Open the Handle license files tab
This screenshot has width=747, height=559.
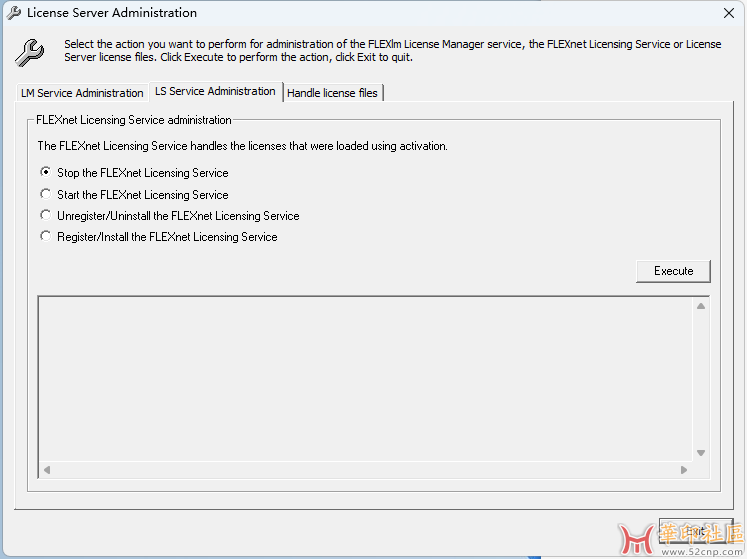(x=333, y=92)
